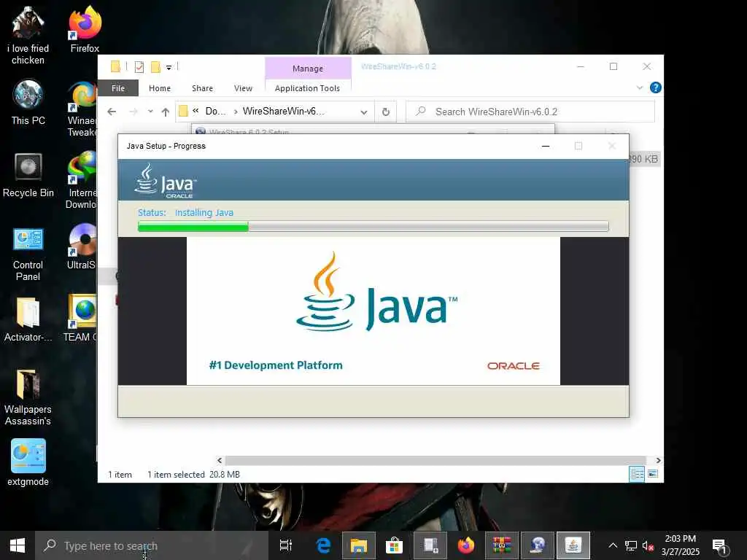The image size is (747, 560).
Task: Click the muted volume tray icon
Action: 648,545
